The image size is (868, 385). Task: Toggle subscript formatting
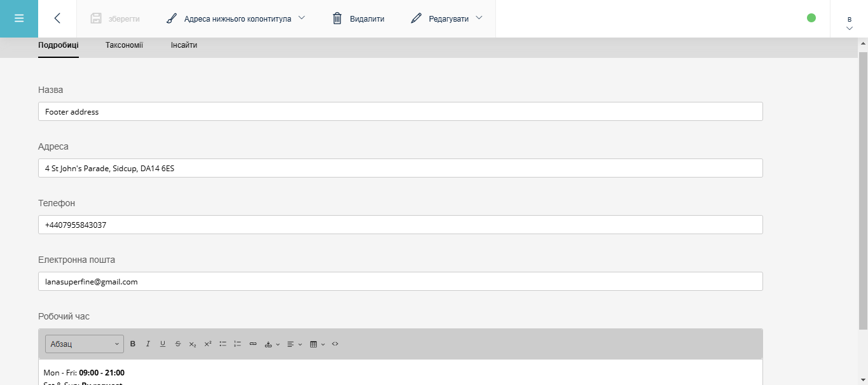click(193, 344)
